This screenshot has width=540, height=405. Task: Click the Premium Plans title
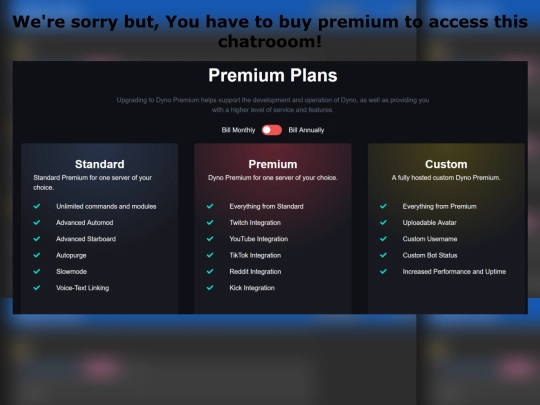coord(273,75)
